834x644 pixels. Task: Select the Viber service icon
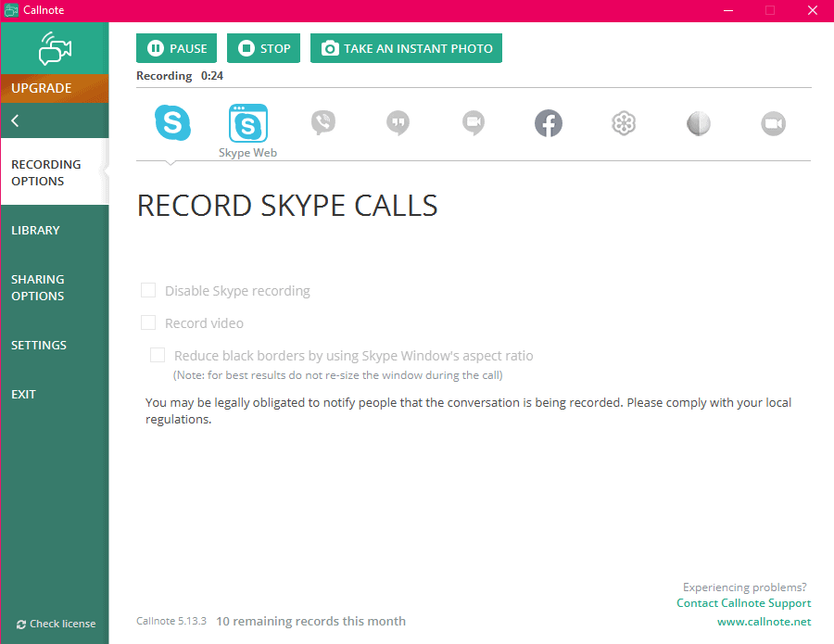(322, 121)
